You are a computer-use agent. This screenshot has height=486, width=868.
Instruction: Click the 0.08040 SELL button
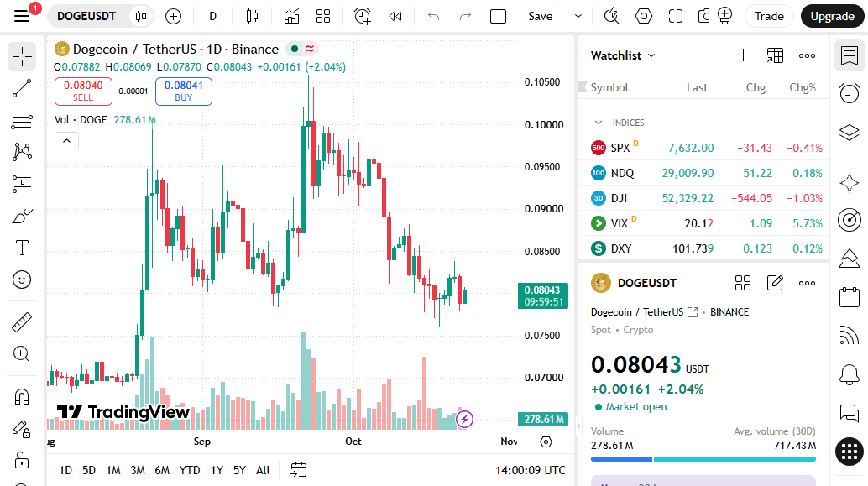tap(83, 91)
